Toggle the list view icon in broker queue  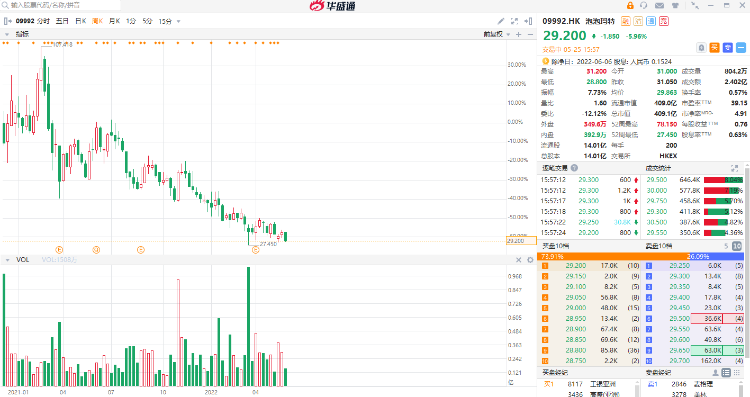(726, 373)
